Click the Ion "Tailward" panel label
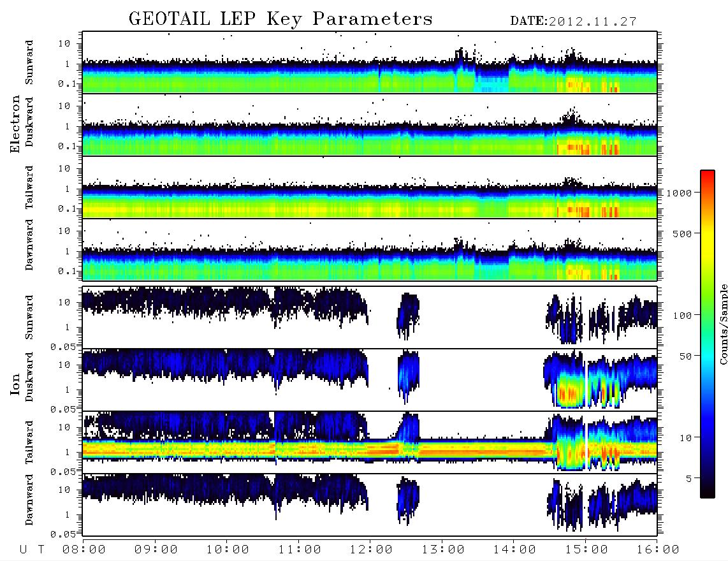Image resolution: width=728 pixels, height=561 pixels. (29, 442)
